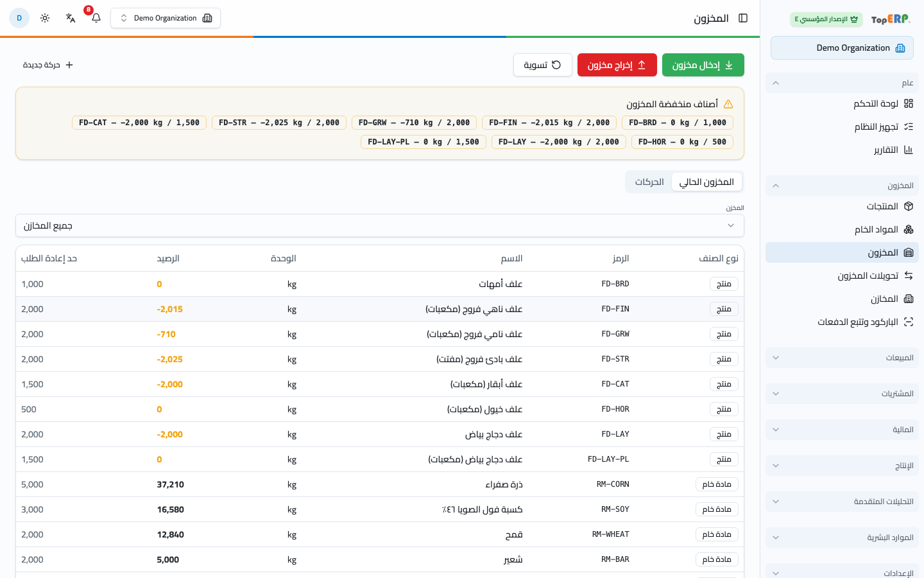Click الرصيد column header
This screenshot has height=578, width=924.
(168, 258)
